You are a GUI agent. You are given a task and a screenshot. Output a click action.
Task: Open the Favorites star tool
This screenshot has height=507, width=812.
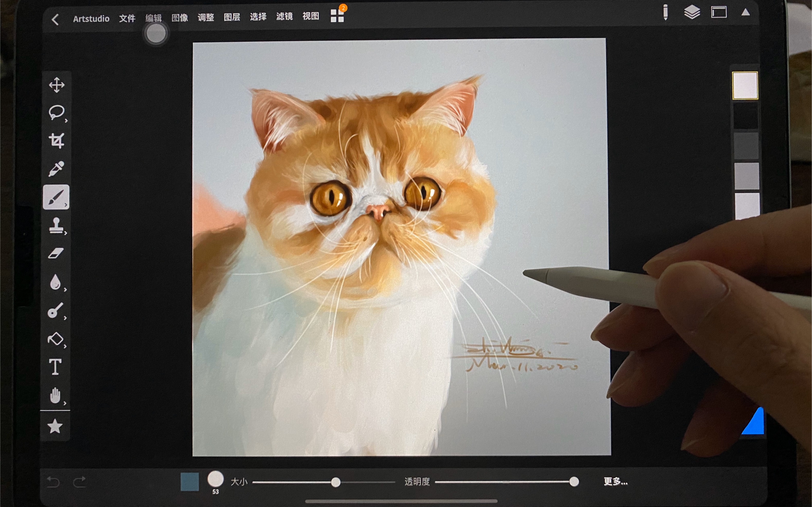55,427
